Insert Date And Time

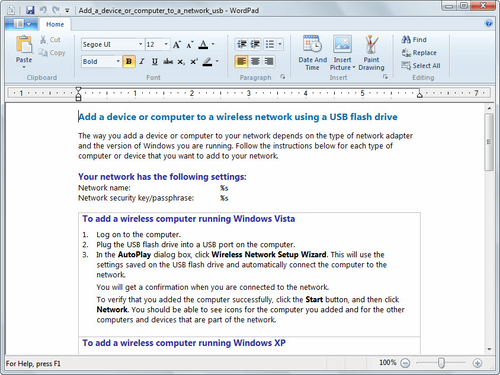tap(312, 53)
